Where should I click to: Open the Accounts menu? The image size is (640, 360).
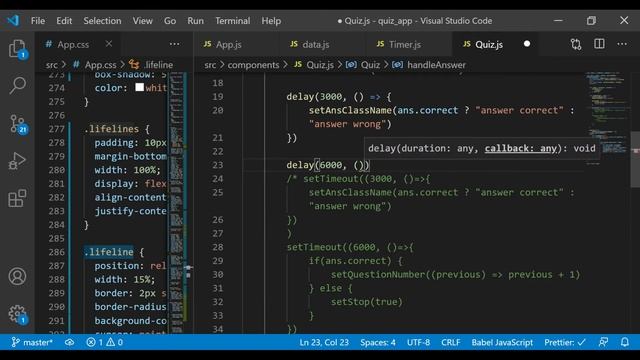point(17,276)
